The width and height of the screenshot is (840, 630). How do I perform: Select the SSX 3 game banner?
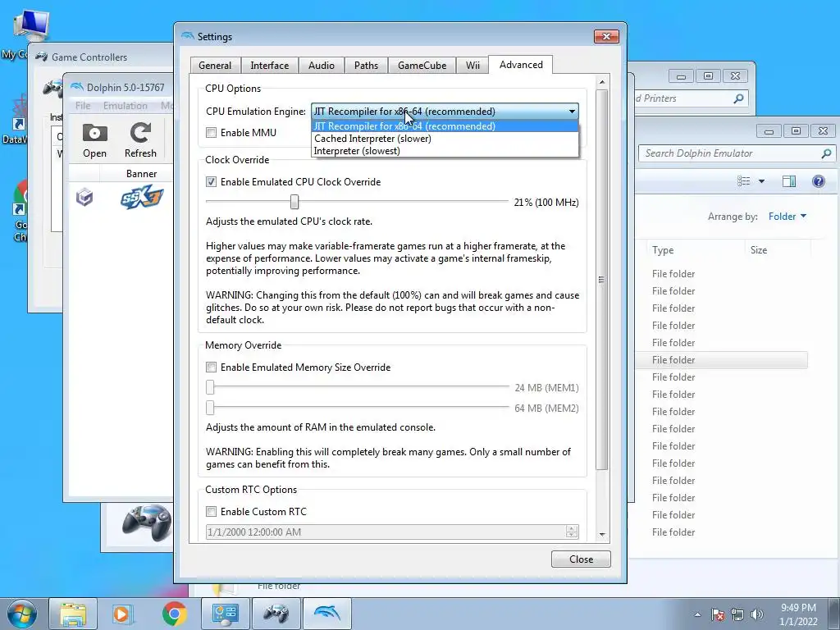click(x=141, y=197)
